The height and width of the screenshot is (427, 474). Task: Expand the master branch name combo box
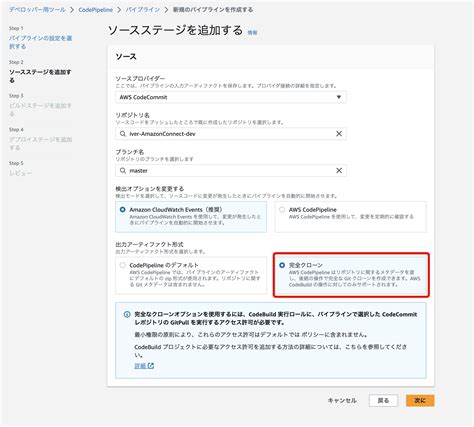click(x=231, y=171)
